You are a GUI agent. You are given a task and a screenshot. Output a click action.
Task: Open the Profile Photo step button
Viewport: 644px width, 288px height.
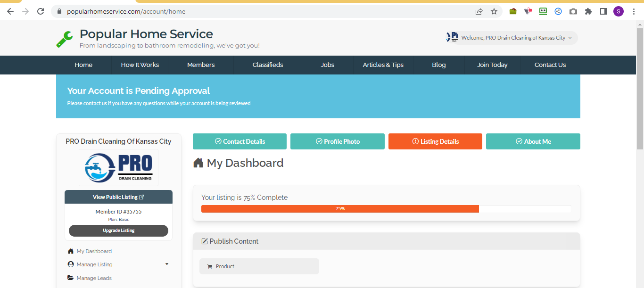click(x=338, y=141)
